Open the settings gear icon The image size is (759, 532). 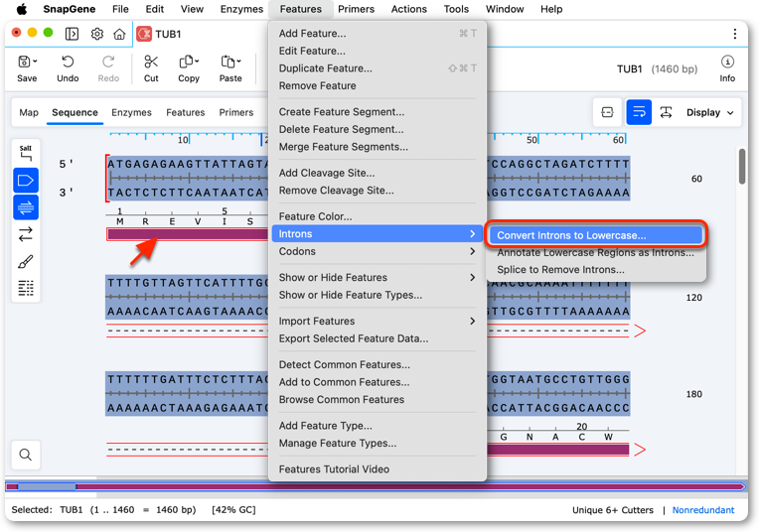(96, 34)
